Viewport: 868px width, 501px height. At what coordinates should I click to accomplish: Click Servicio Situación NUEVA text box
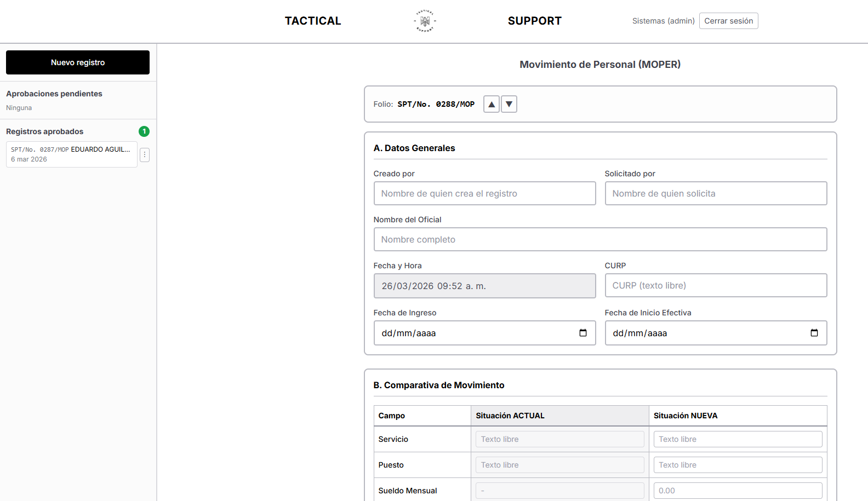[738, 439]
